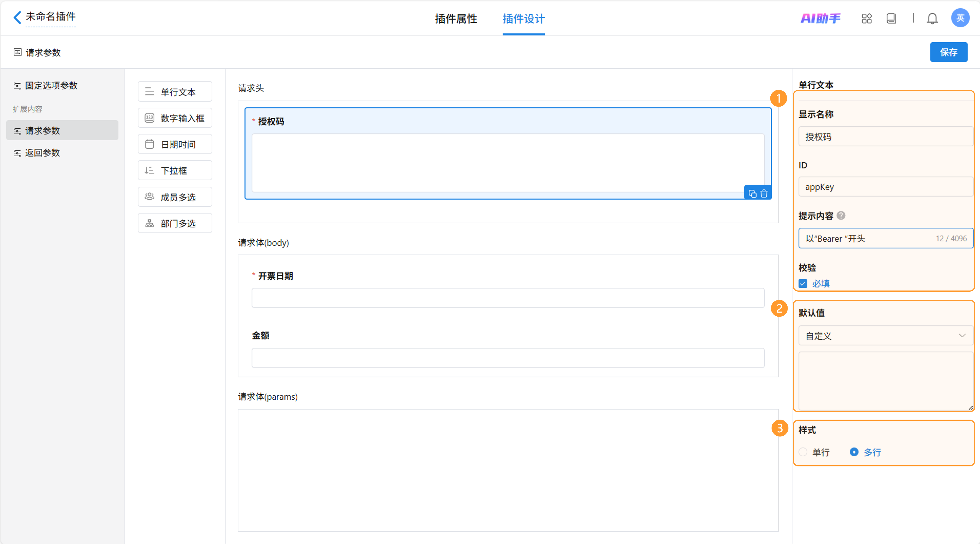Delete the 授权码 field with trash icon
Image resolution: width=980 pixels, height=544 pixels.
point(764,194)
